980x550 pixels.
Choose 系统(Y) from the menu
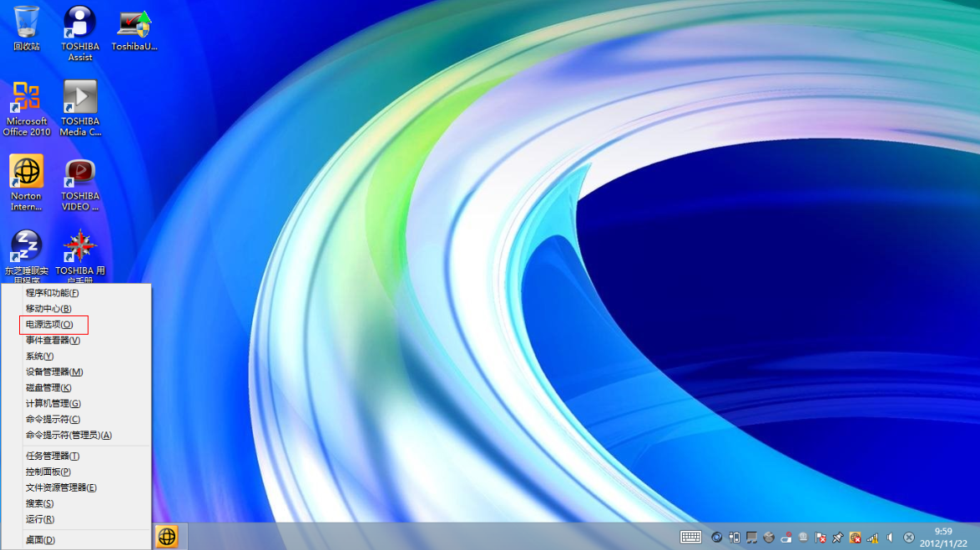(x=76, y=356)
